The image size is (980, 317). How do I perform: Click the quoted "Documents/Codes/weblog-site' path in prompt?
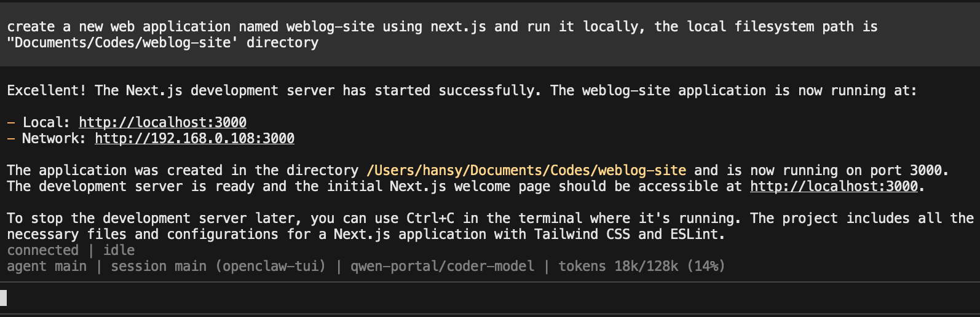point(122,42)
